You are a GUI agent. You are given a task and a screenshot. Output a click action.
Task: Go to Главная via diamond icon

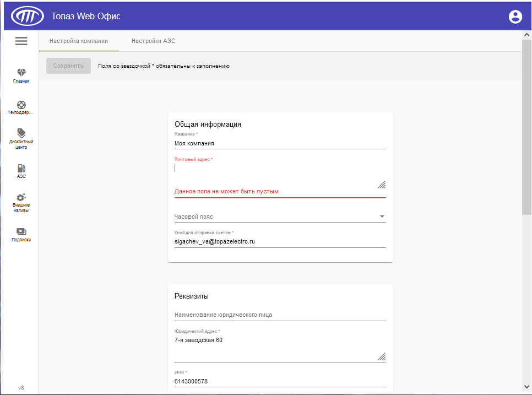21,72
